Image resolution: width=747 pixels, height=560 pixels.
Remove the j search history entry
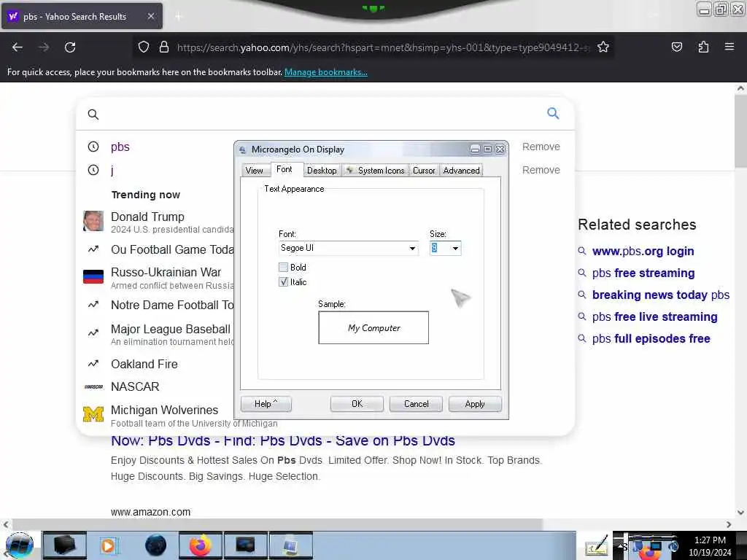[x=541, y=170]
